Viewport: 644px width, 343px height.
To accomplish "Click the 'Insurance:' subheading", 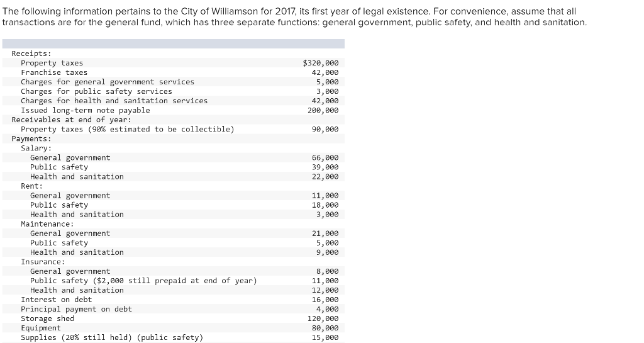I will coord(43,262).
